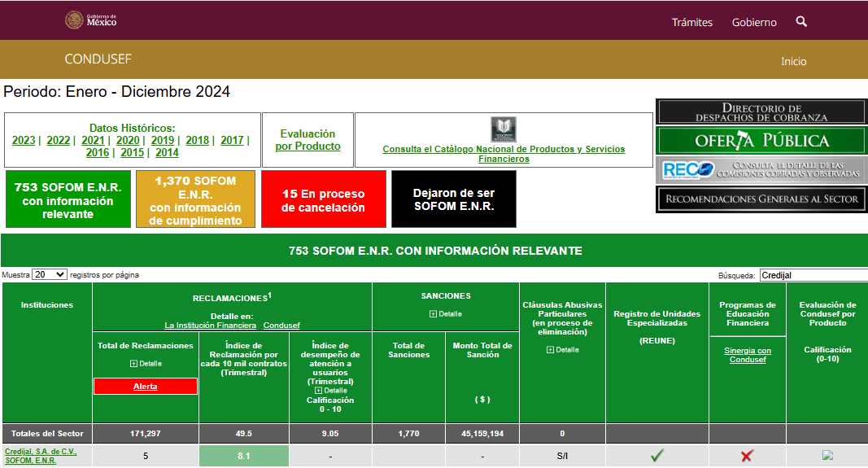
Task: Open the search magnifier icon
Action: (801, 22)
